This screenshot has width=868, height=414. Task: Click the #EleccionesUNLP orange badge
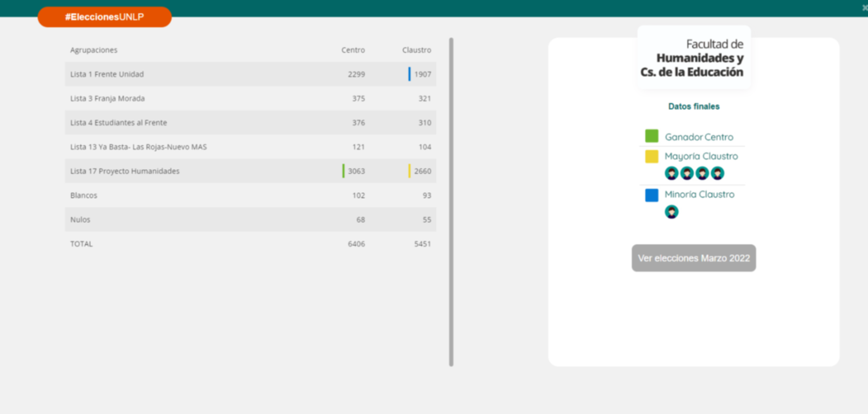[105, 17]
